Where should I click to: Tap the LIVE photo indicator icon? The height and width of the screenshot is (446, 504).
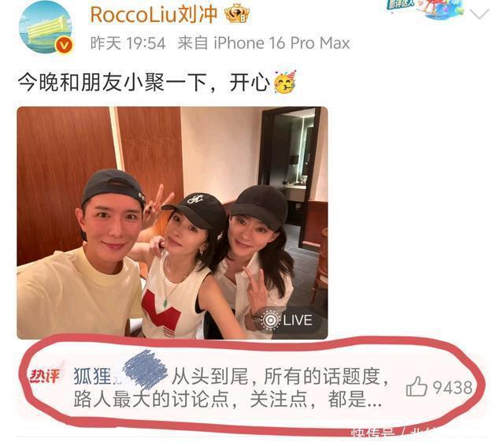[x=269, y=320]
